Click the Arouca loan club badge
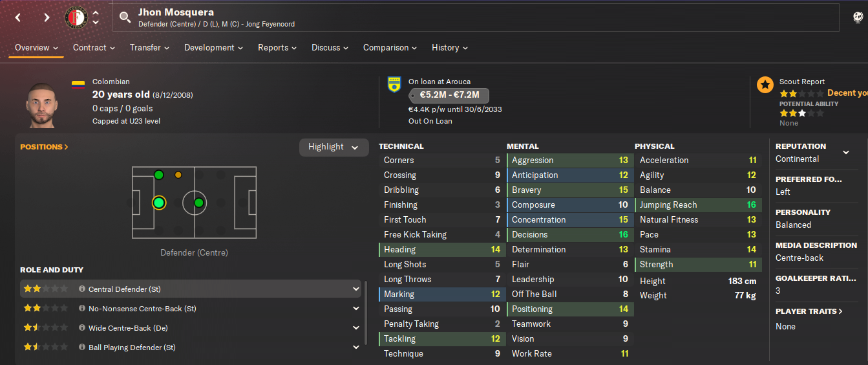The width and height of the screenshot is (868, 365). (394, 85)
